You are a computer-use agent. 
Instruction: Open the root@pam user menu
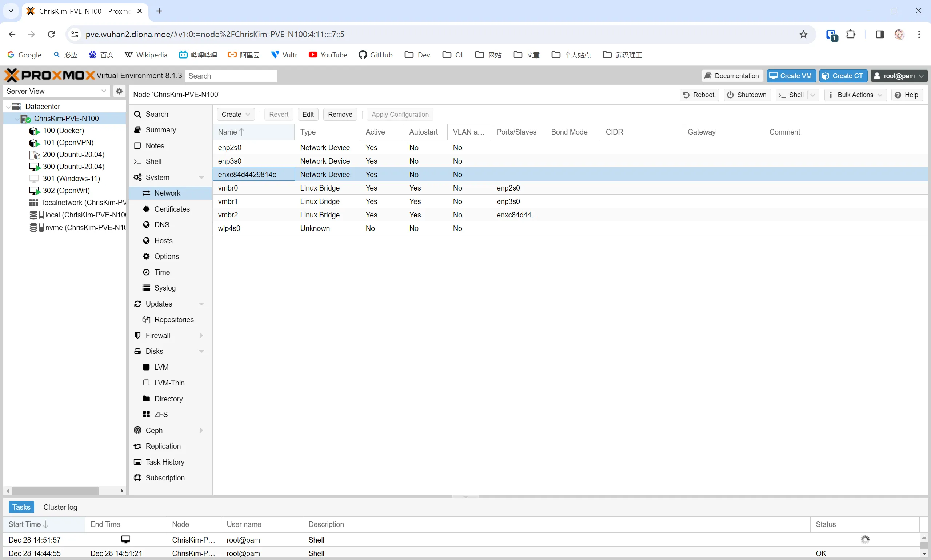tap(899, 76)
